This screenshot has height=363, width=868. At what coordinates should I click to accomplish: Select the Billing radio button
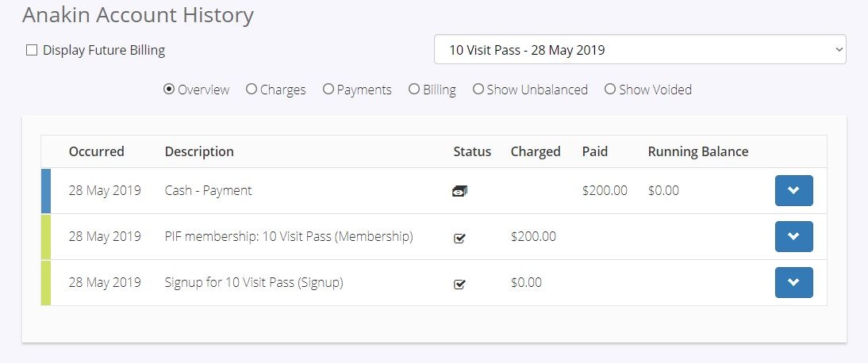point(414,89)
